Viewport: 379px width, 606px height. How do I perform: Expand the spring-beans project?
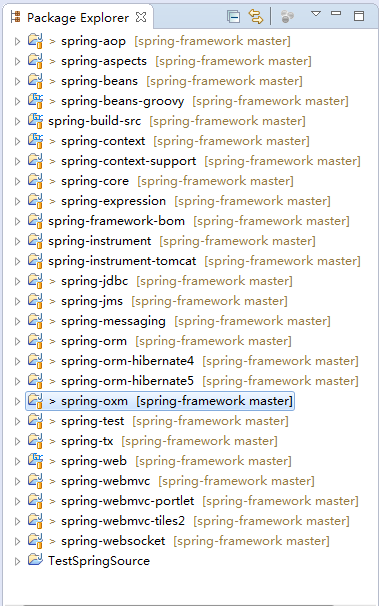(x=17, y=82)
